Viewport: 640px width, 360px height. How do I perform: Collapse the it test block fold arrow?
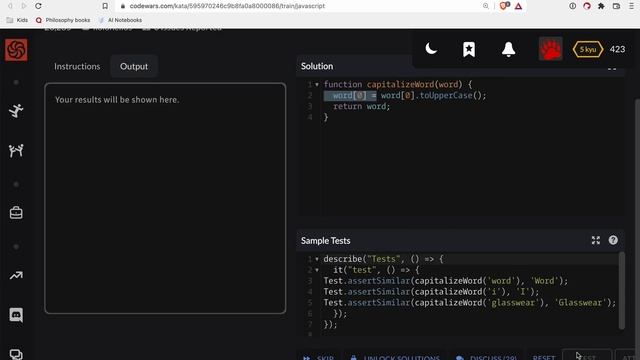click(x=317, y=270)
